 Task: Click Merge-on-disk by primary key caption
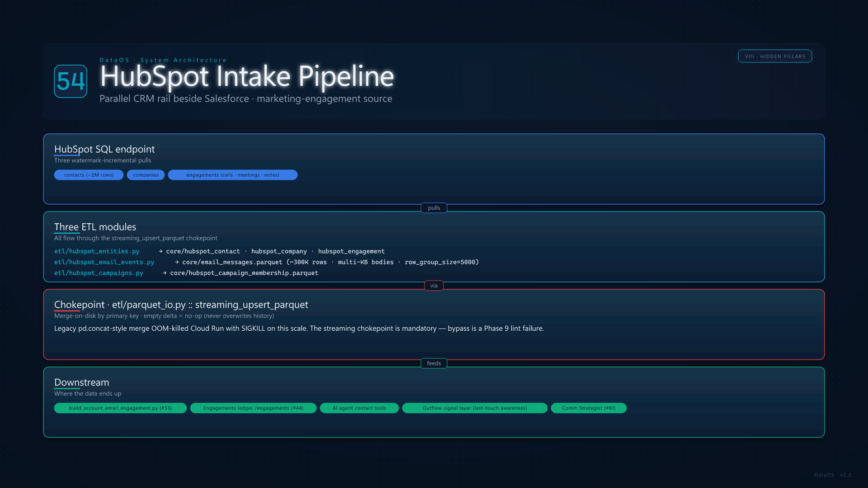pos(164,316)
